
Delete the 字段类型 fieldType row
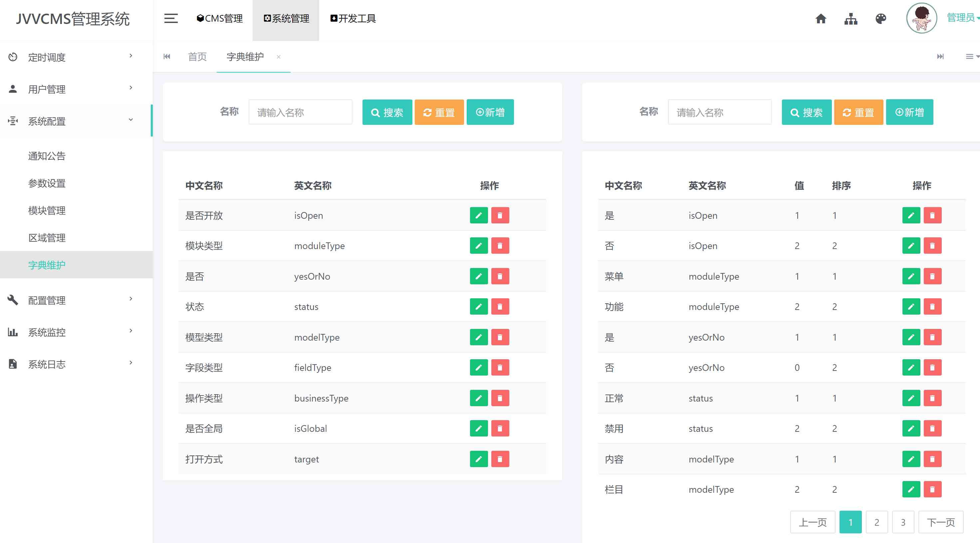[500, 368]
